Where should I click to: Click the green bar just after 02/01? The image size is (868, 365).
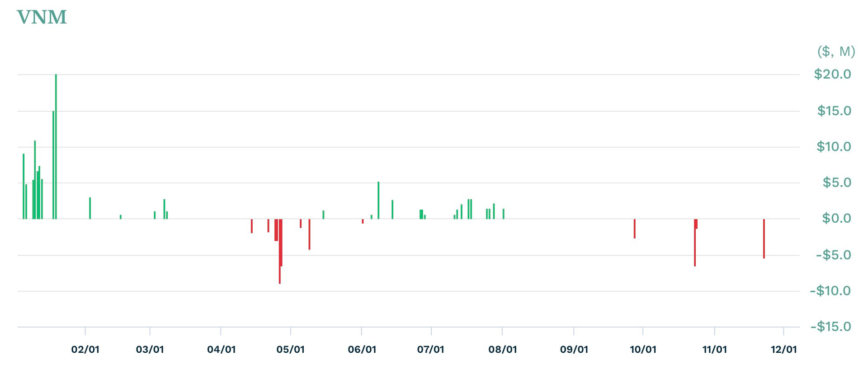90,208
